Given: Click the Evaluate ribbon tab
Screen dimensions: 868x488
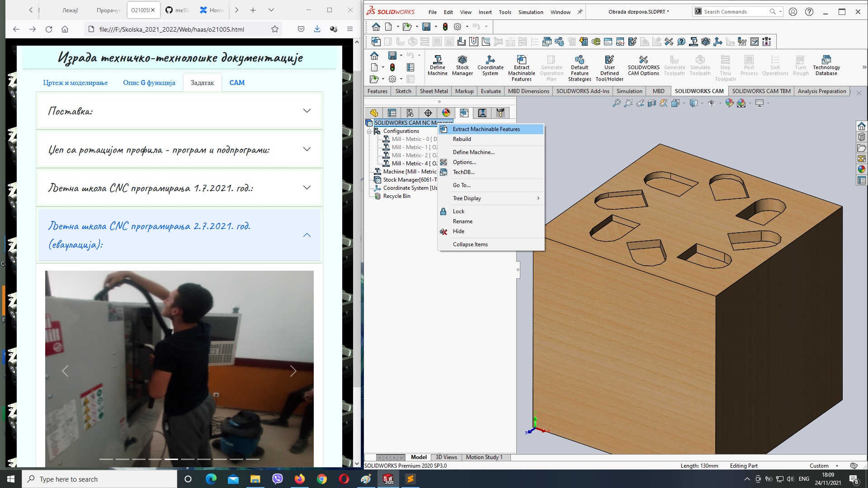Looking at the screenshot, I should tap(490, 90).
